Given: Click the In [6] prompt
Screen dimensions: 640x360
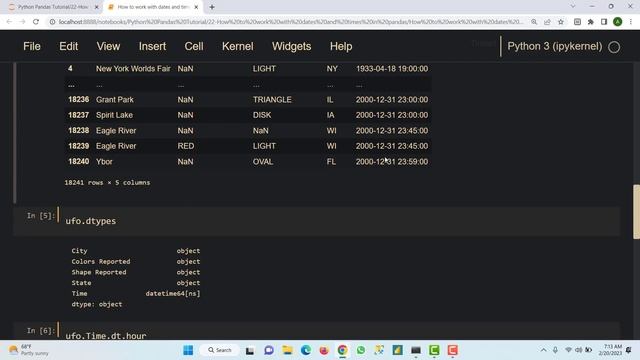Looking at the screenshot, I should (40, 330).
